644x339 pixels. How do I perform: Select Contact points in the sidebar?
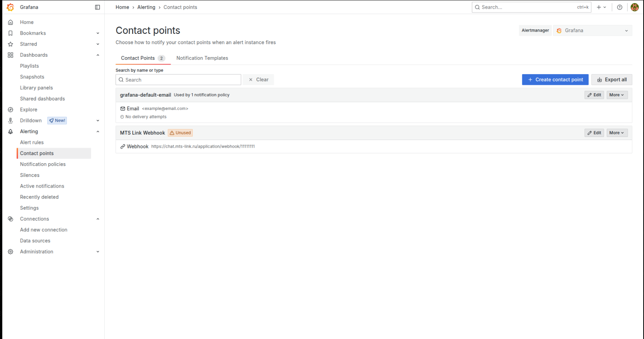pos(54,153)
